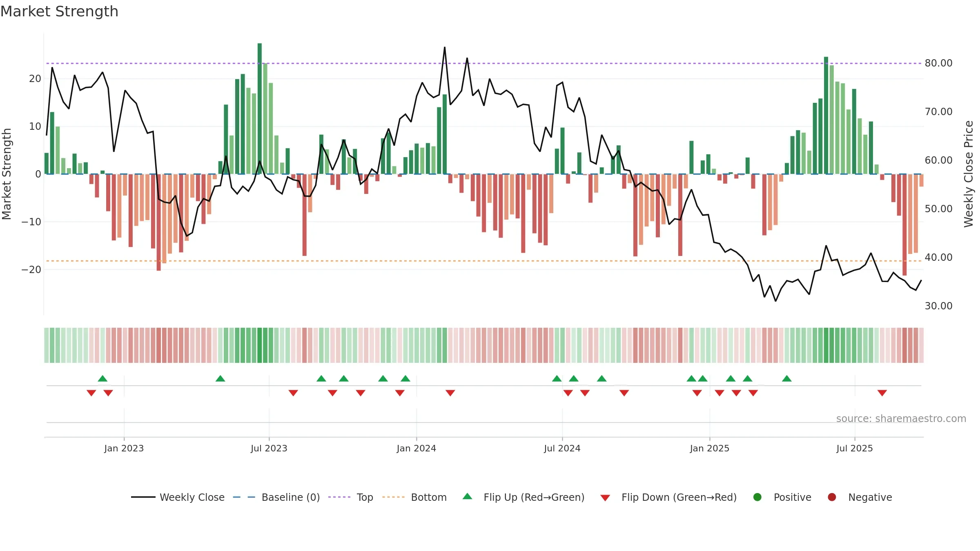Click the Weekly Close legend entry

pos(178,497)
